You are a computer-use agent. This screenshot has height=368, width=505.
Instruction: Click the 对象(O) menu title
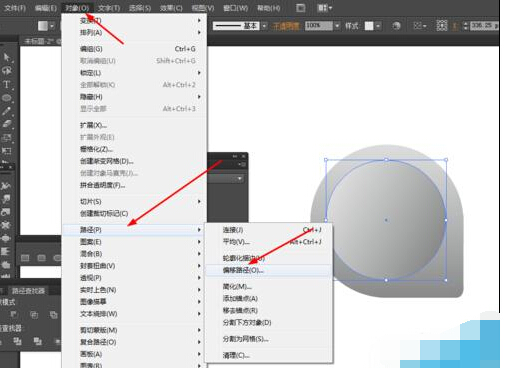77,8
